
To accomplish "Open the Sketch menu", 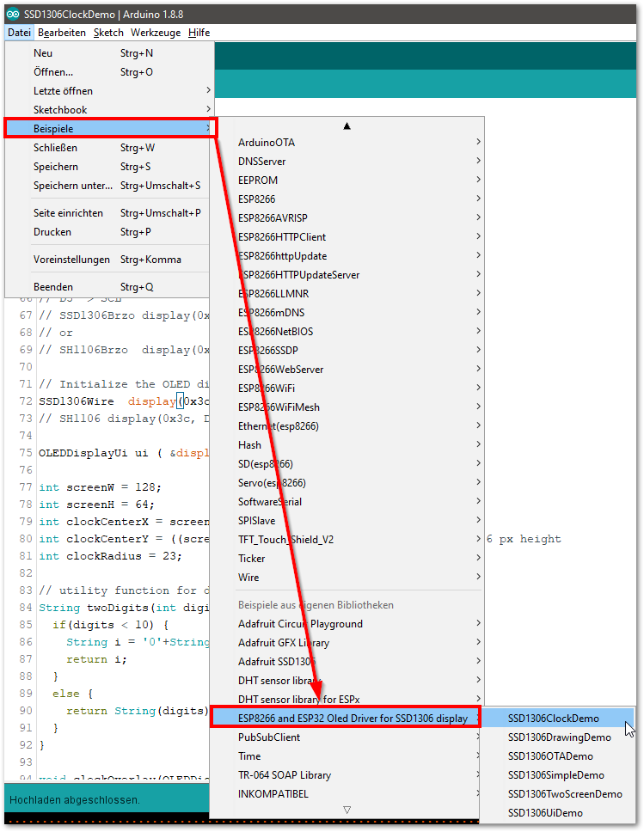I will pos(108,33).
